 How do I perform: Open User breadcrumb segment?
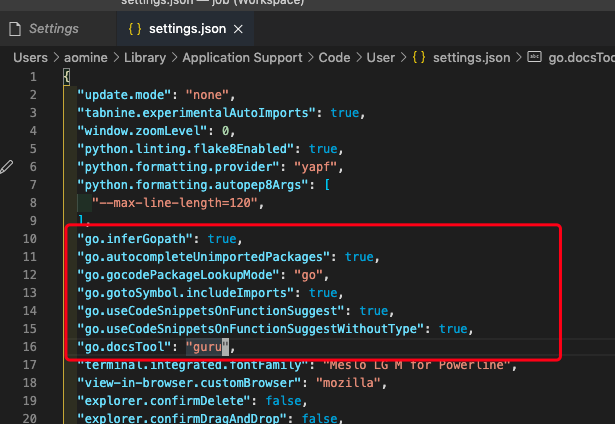coord(380,58)
